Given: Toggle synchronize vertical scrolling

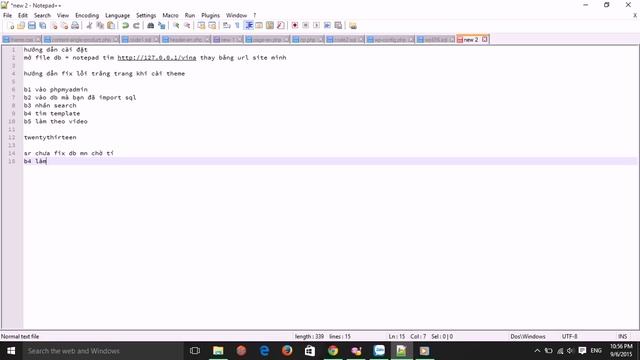Looking at the screenshot, I should click(x=201, y=26).
